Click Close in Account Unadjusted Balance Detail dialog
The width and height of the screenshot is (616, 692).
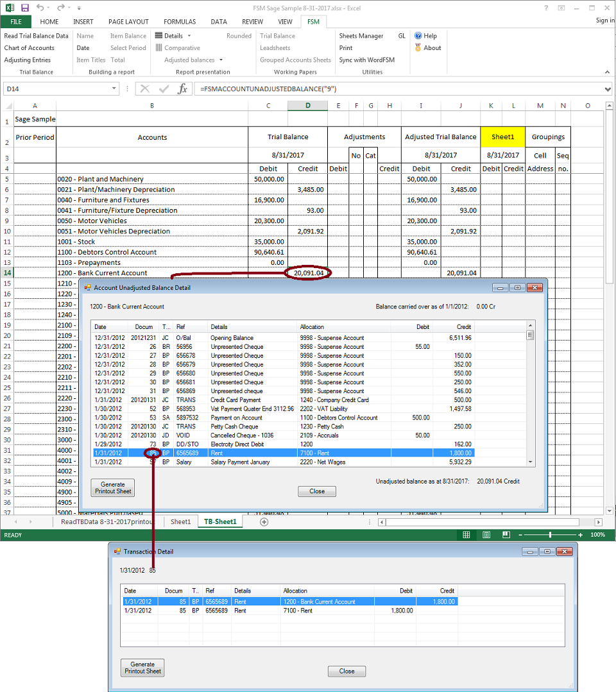[x=317, y=491]
